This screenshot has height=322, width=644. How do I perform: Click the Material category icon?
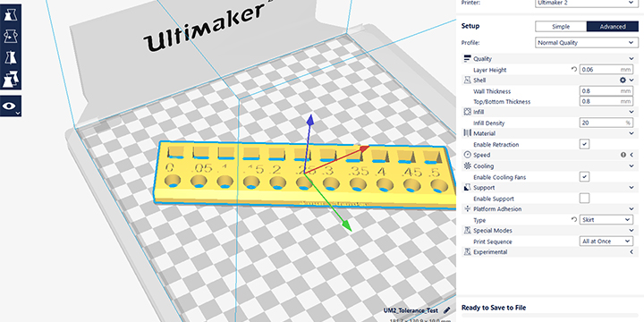[x=467, y=133]
